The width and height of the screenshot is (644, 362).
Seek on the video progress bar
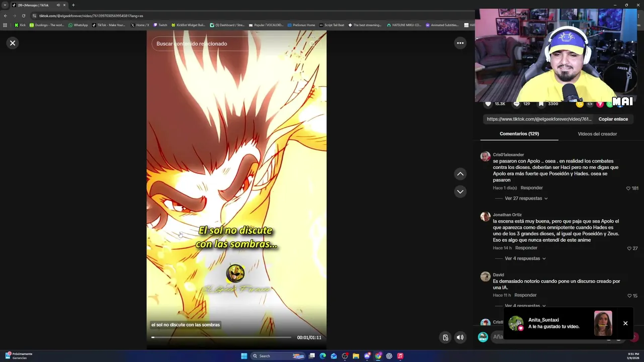221,337
